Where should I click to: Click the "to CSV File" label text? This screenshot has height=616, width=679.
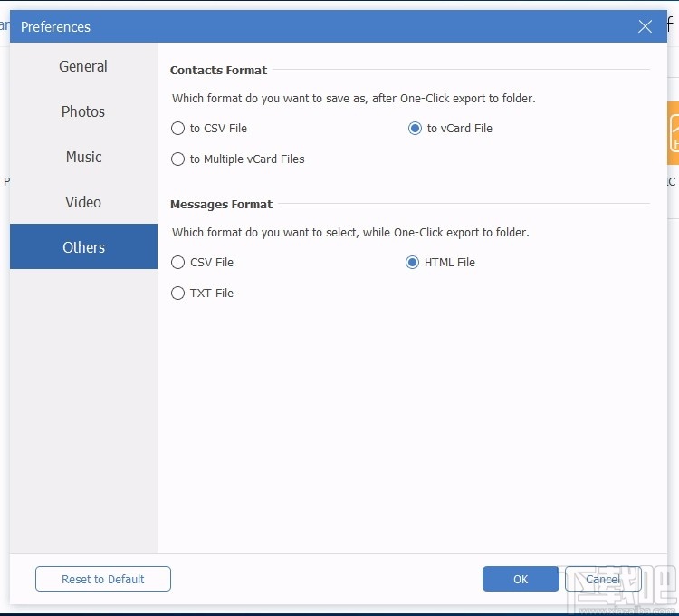point(218,129)
